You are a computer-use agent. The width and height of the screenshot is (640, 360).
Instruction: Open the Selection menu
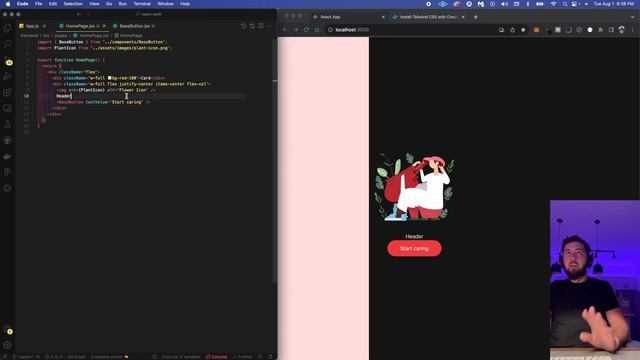tap(73, 4)
